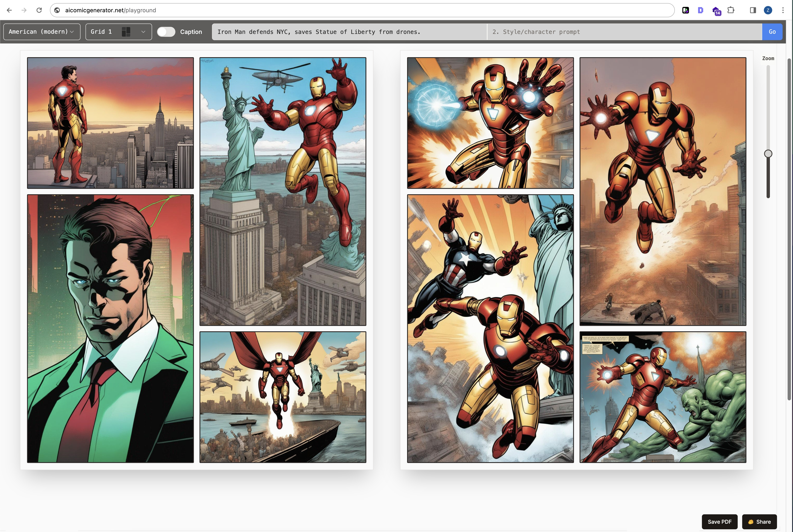Viewport: 793px width, 532px height.
Task: Open the Z profile avatar
Action: (768, 10)
